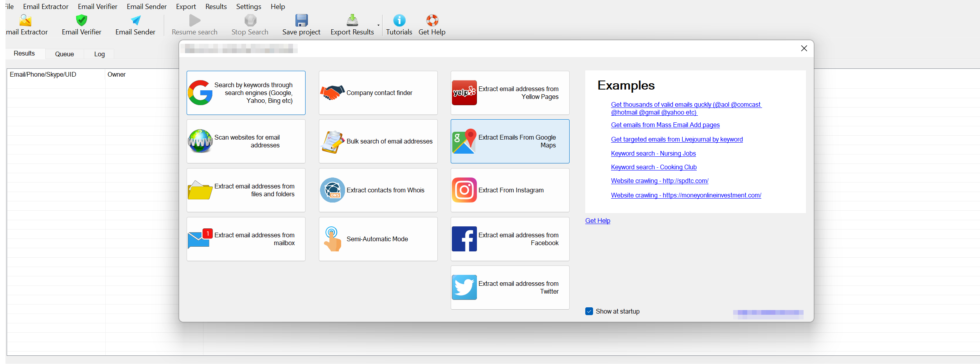Open Tutorials via the info icon
Image resolution: width=980 pixels, height=364 pixels.
[399, 20]
